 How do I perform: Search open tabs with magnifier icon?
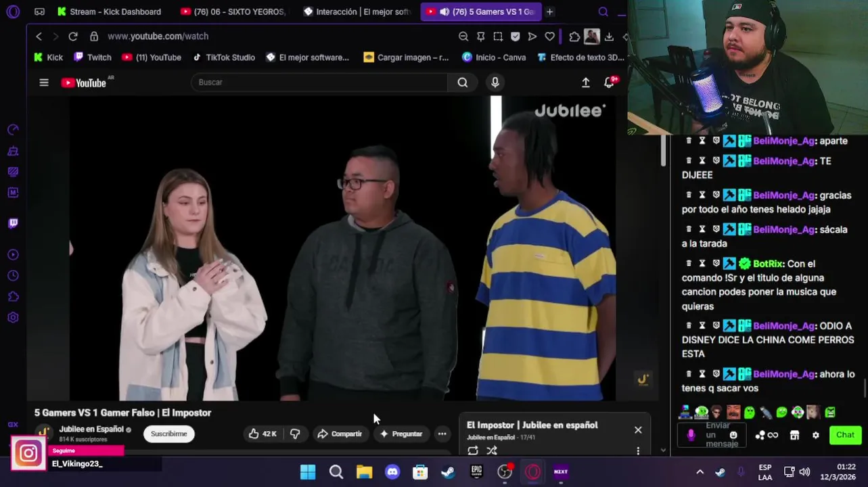click(x=603, y=11)
